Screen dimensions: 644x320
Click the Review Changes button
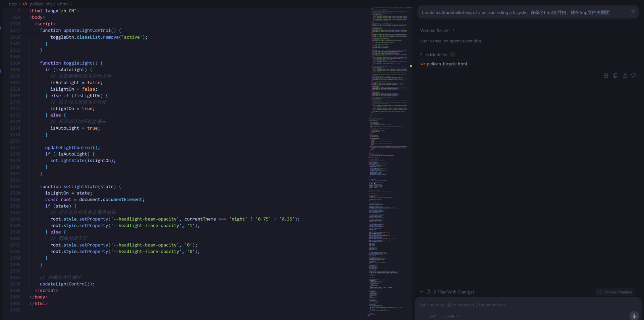(x=615, y=292)
